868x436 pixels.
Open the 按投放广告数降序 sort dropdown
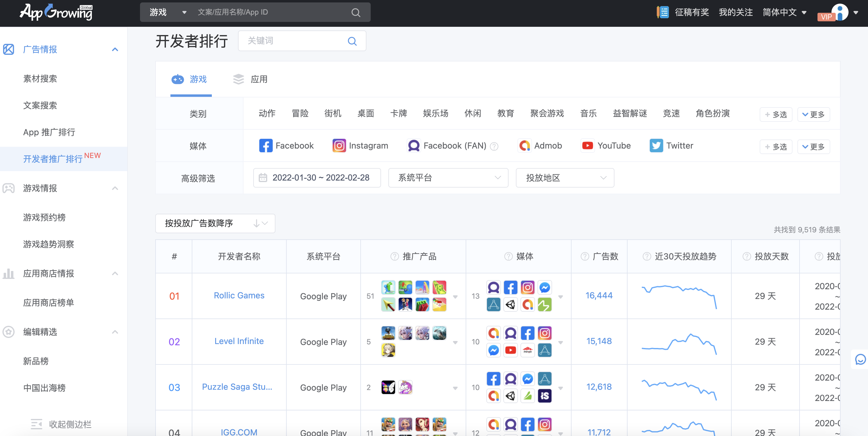pyautogui.click(x=215, y=223)
